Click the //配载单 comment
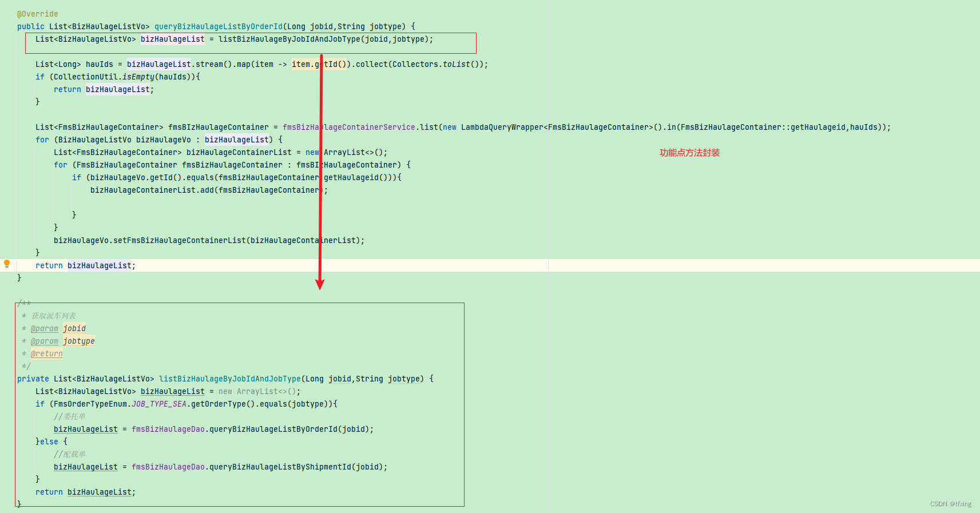The width and height of the screenshot is (980, 513). coord(70,454)
